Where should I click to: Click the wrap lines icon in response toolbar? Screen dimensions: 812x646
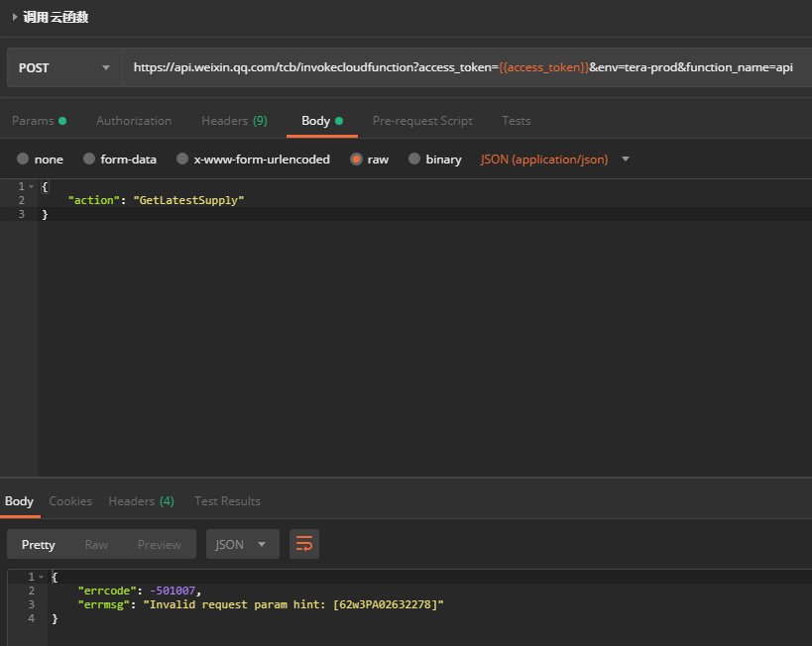[304, 544]
